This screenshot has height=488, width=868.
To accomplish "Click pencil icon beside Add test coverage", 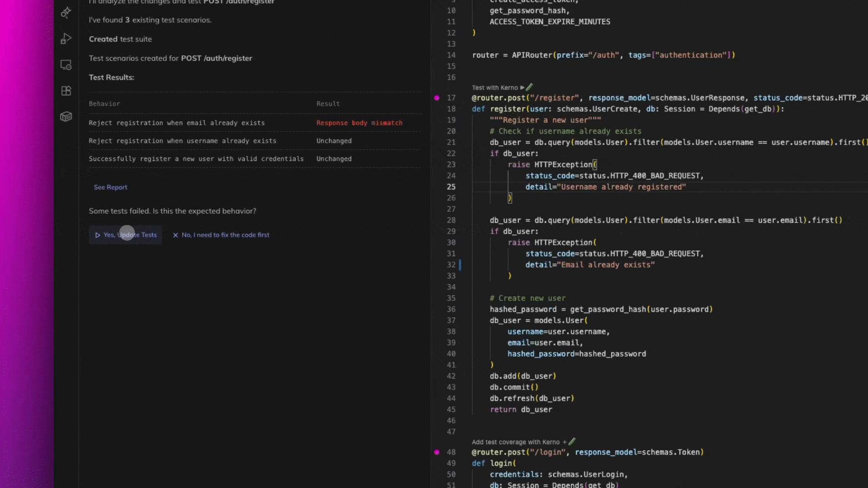I will tap(572, 441).
